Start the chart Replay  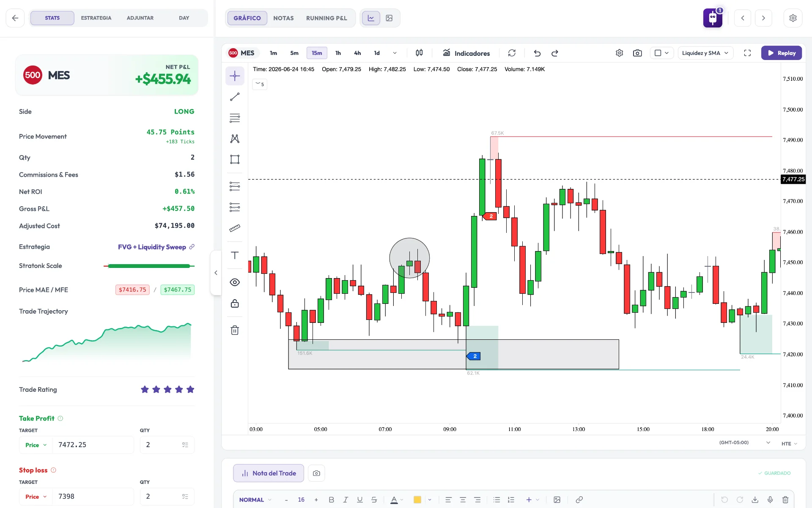coord(781,53)
